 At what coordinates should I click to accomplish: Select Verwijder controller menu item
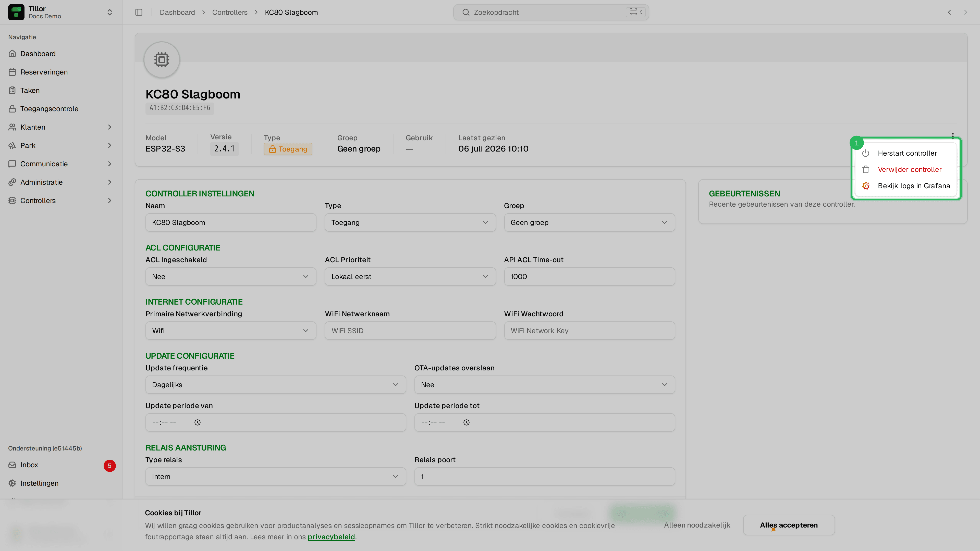tap(906, 170)
